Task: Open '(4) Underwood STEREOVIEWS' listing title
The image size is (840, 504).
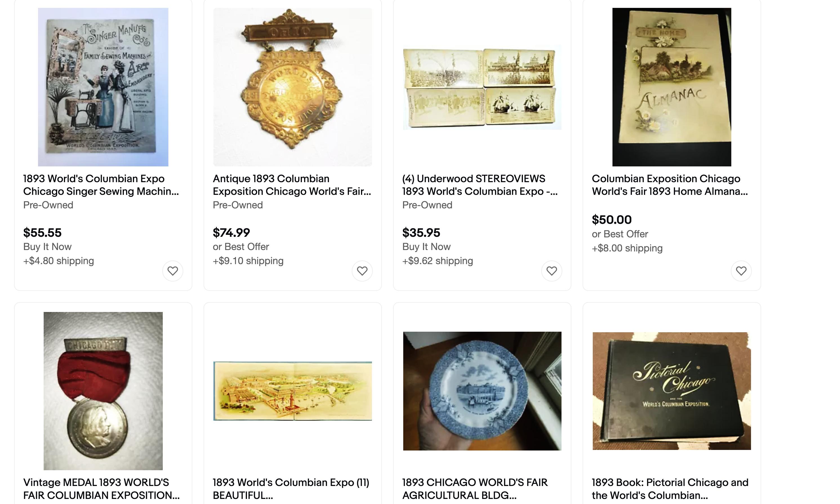Action: [480, 185]
